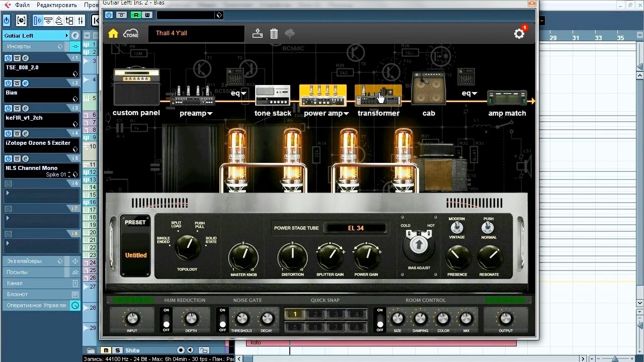Bypass the Bias insert in slot i2

coord(16,83)
